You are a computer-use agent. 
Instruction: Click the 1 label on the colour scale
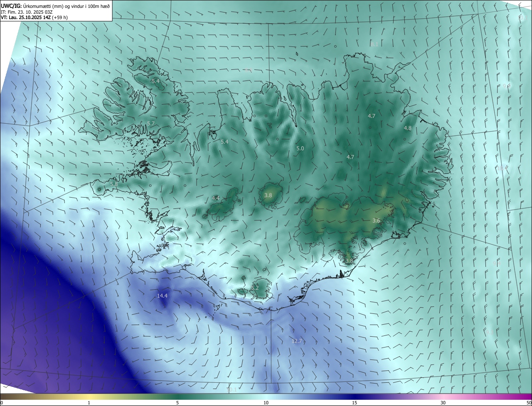pos(89,403)
